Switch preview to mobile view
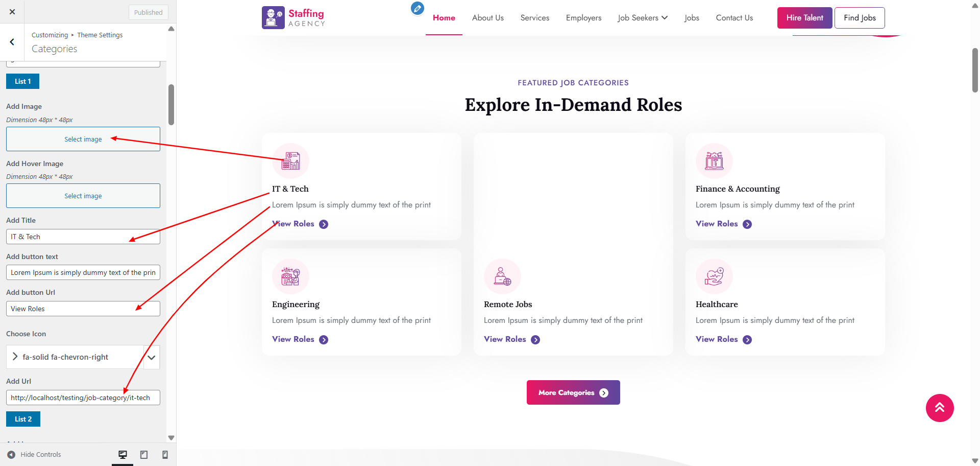 [x=164, y=454]
